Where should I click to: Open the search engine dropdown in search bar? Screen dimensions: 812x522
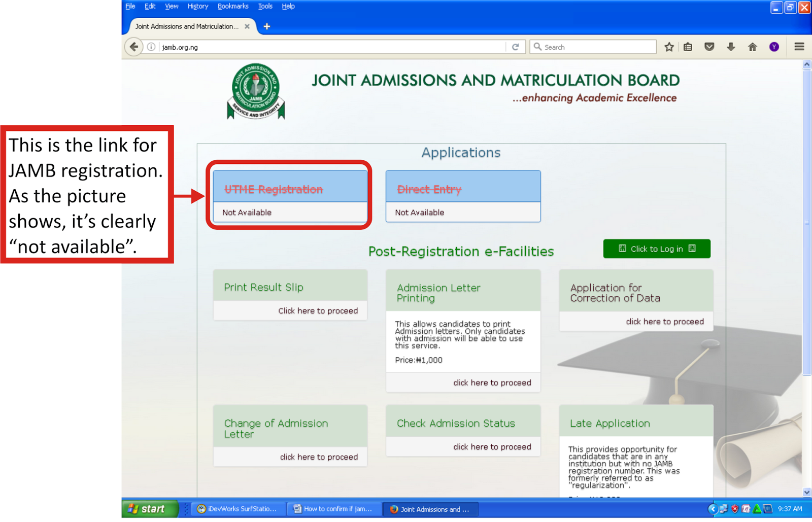(539, 47)
